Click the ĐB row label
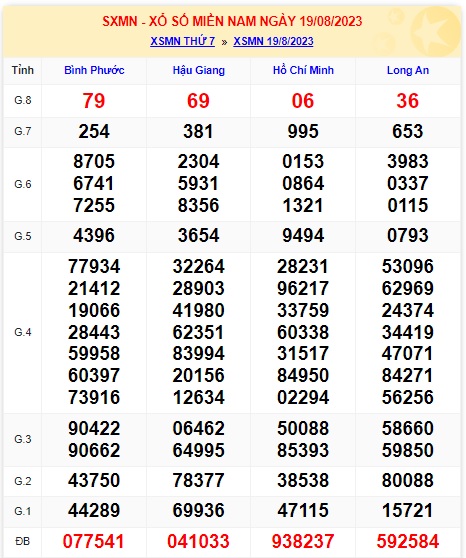This screenshot has height=558, width=466. click(x=23, y=542)
